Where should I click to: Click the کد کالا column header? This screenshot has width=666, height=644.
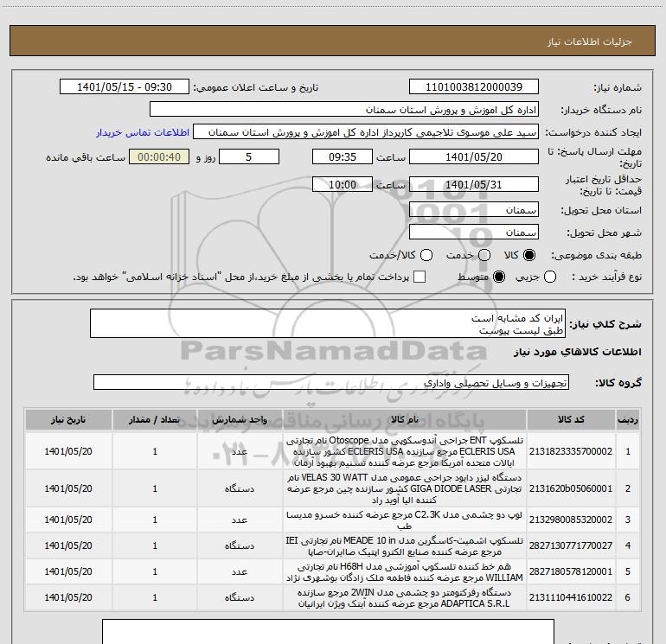pos(571,419)
